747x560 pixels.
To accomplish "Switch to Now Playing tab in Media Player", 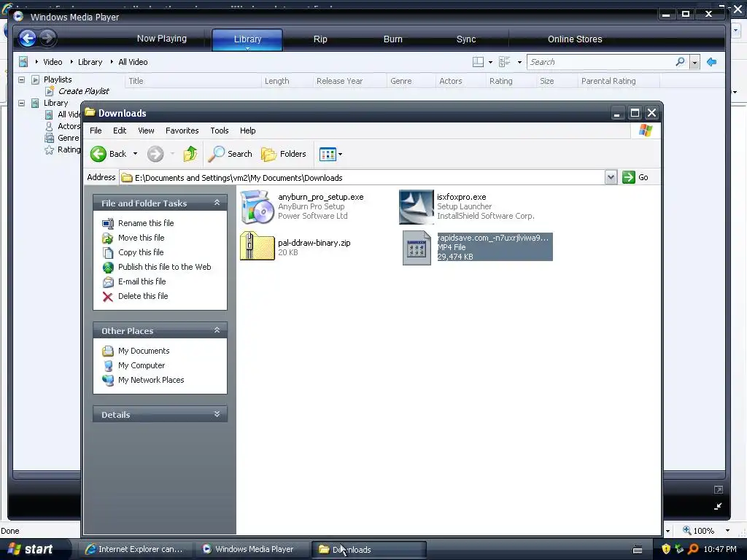I will [161, 39].
